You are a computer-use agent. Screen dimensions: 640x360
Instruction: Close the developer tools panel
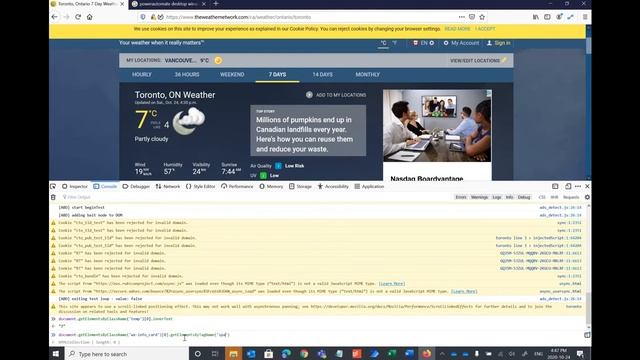[x=587, y=187]
